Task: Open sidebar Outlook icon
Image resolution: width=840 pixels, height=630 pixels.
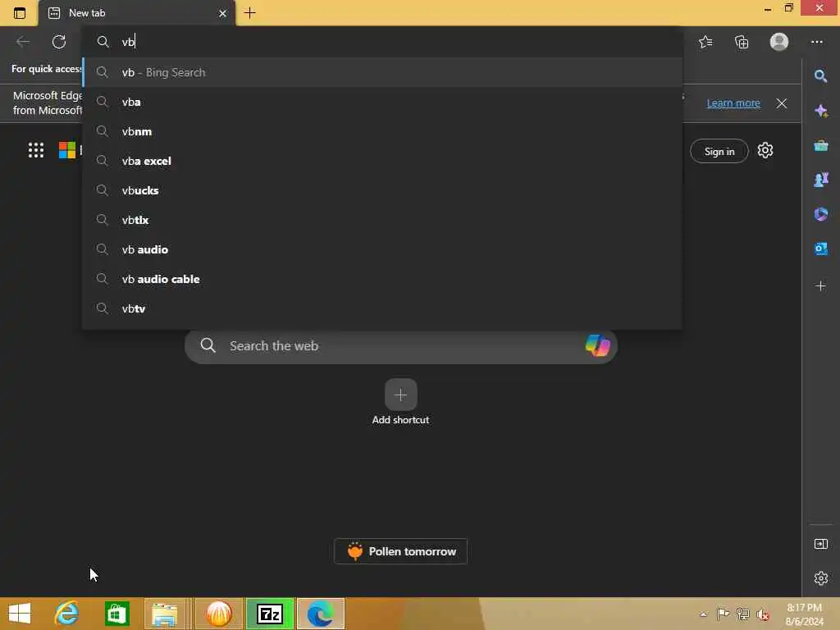Action: click(820, 249)
